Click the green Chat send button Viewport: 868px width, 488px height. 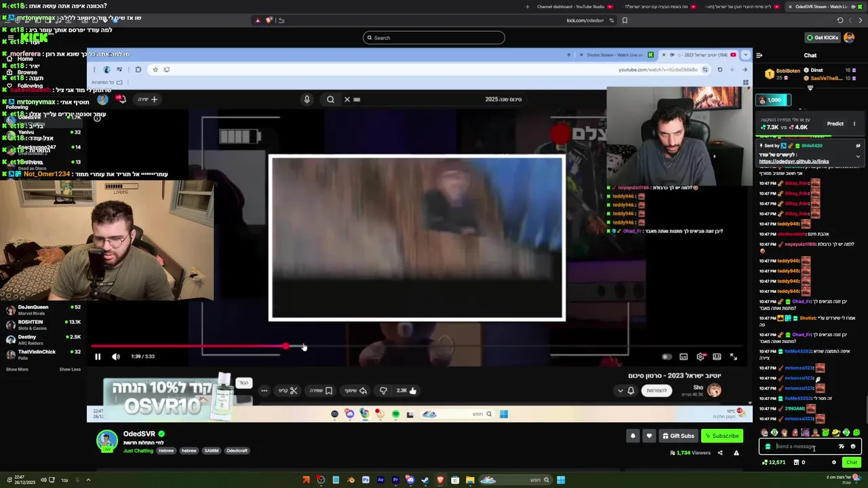(x=851, y=462)
